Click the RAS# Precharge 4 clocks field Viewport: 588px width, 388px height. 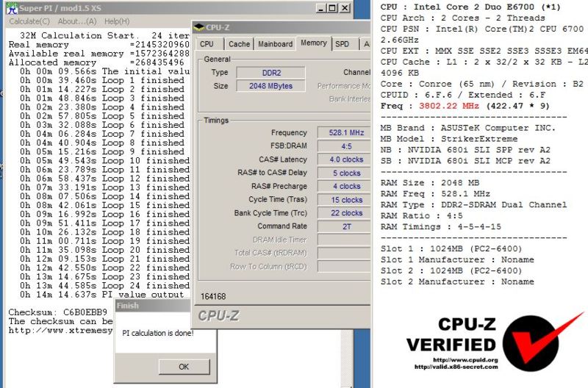coord(344,187)
